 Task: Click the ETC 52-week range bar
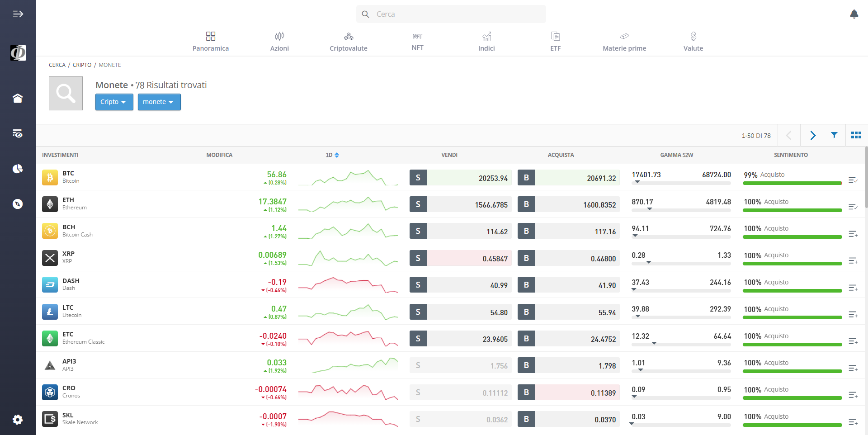click(x=681, y=344)
